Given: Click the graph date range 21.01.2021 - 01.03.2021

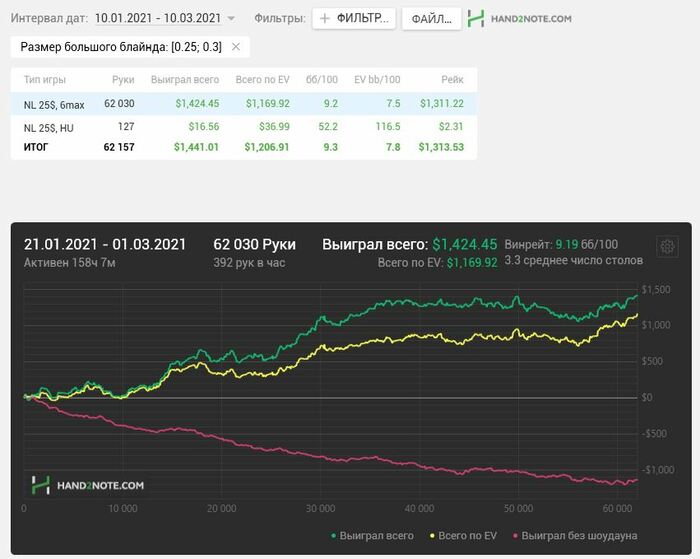Looking at the screenshot, I should (105, 244).
